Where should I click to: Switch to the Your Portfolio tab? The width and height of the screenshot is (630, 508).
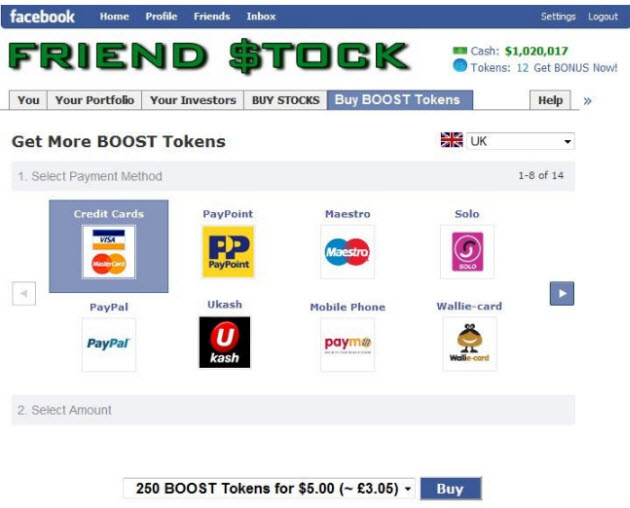coord(94,100)
